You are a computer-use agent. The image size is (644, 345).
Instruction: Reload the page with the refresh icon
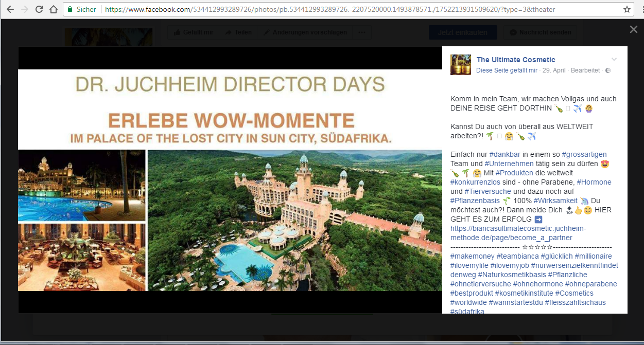pyautogui.click(x=39, y=9)
